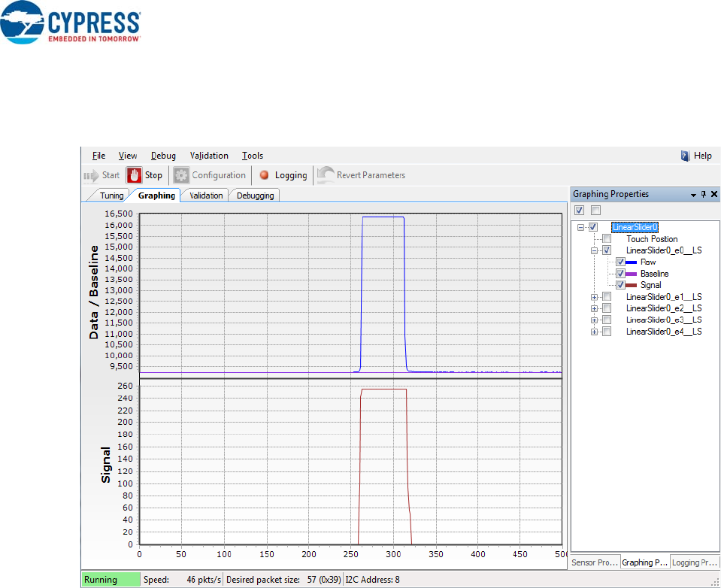This screenshot has width=721, height=588.
Task: Click the red Logging record icon
Action: 264,175
